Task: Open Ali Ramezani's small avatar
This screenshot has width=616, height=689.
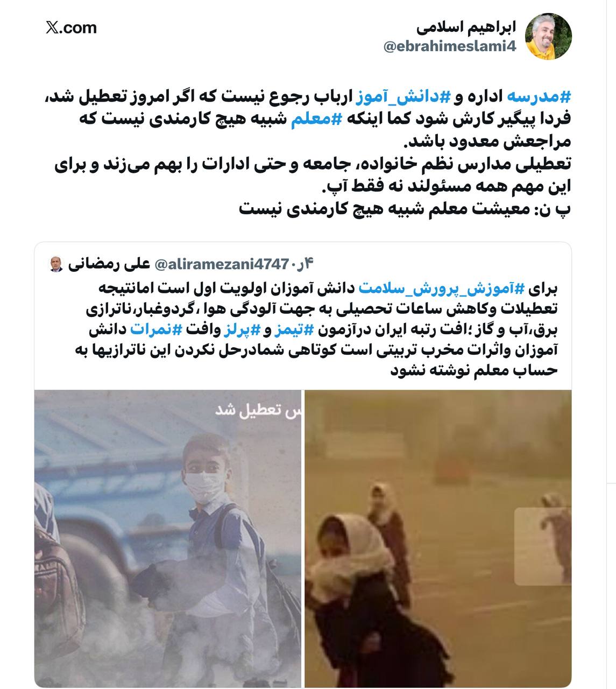Action: point(57,264)
